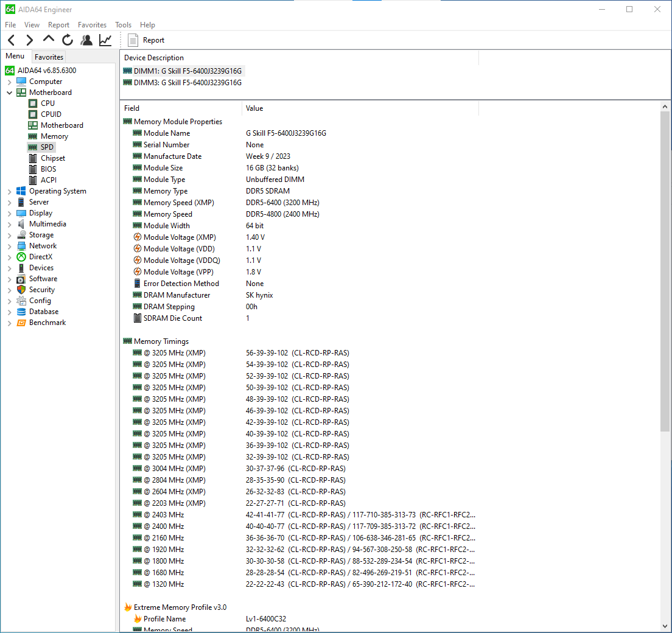Select the @ 3004 MHz (XMP) timing row
This screenshot has width=672, height=633.
point(300,469)
